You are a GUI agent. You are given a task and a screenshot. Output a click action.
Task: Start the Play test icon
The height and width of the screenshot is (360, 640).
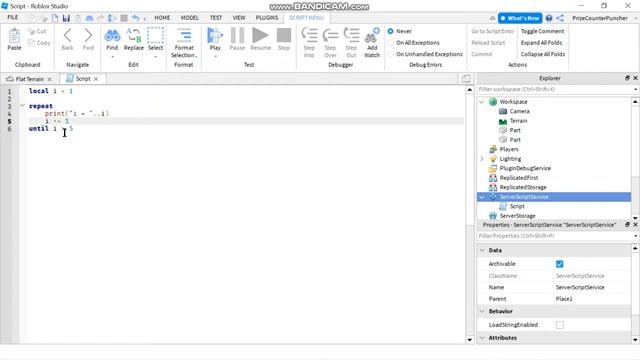coord(215,36)
